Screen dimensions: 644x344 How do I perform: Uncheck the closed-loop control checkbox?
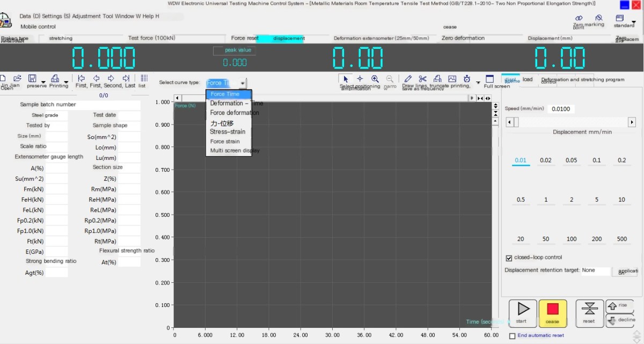509,258
